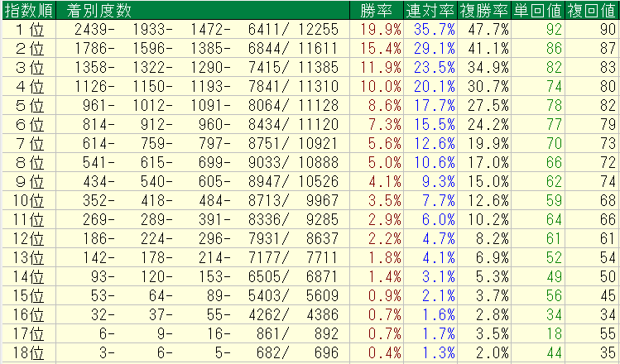
Task: Click the total 9967 in 10位 row
Action: pyautogui.click(x=322, y=201)
